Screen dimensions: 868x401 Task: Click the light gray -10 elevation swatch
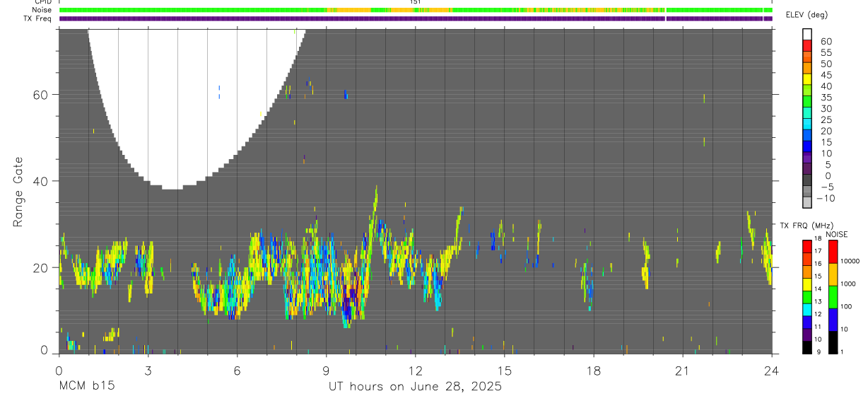tap(807, 202)
